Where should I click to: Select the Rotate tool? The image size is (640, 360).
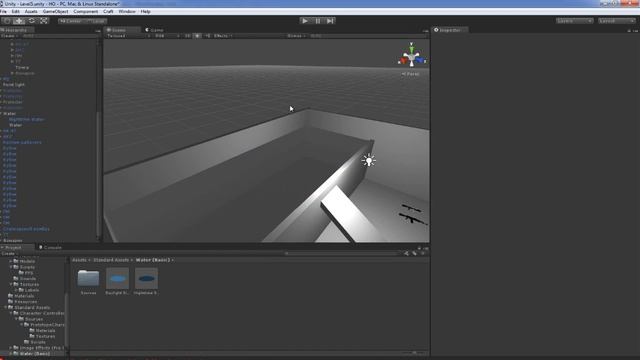tap(31, 21)
